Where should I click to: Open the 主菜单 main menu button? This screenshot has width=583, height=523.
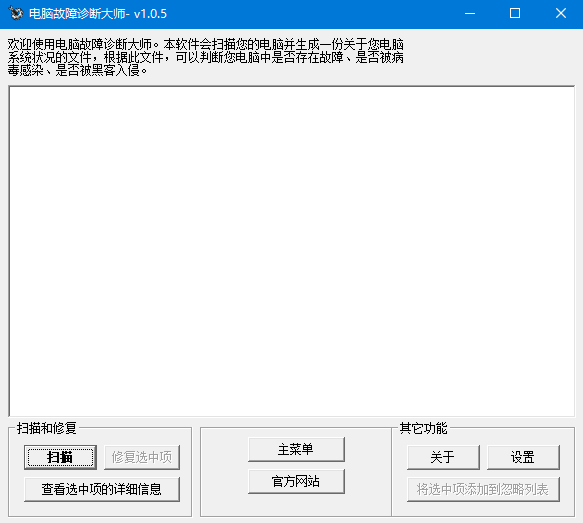[x=296, y=449]
